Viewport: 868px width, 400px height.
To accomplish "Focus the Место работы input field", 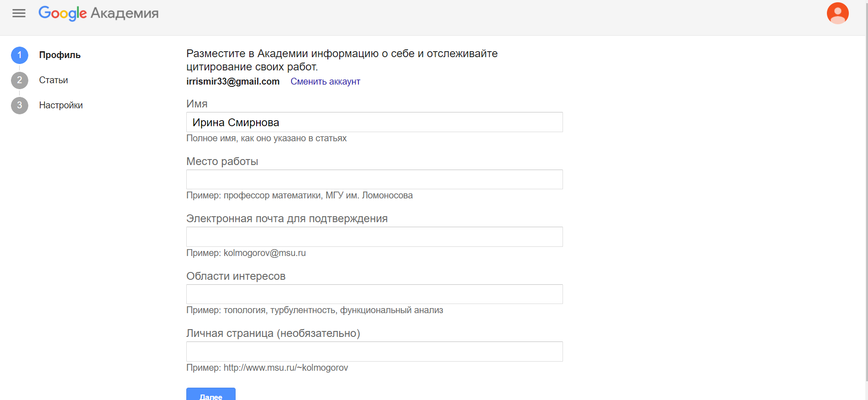I will click(x=374, y=179).
